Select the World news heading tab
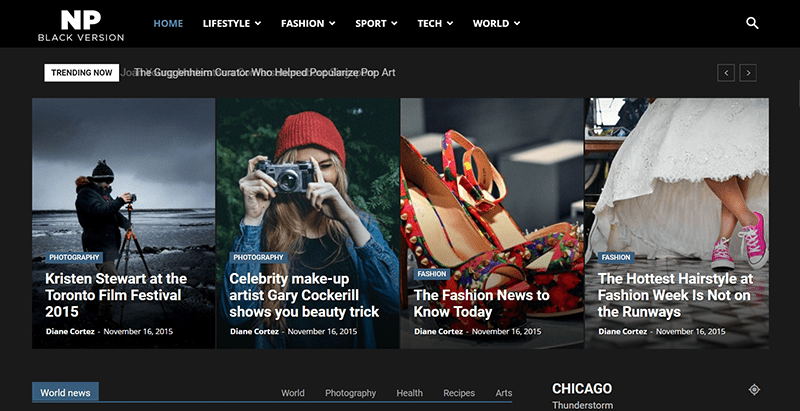800x411 pixels. (x=65, y=393)
